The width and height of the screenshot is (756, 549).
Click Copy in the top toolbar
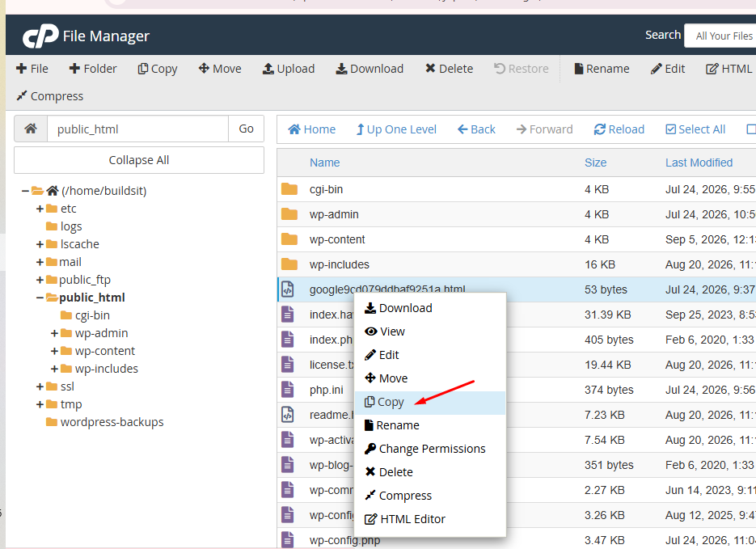point(158,69)
